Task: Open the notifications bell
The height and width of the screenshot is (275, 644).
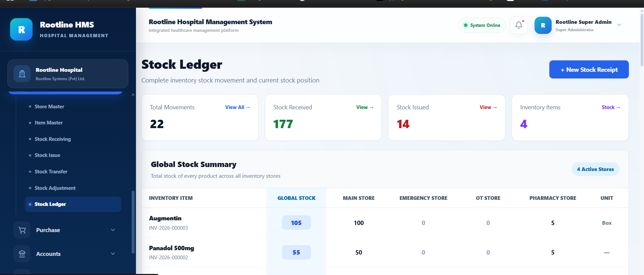Action: click(x=519, y=25)
